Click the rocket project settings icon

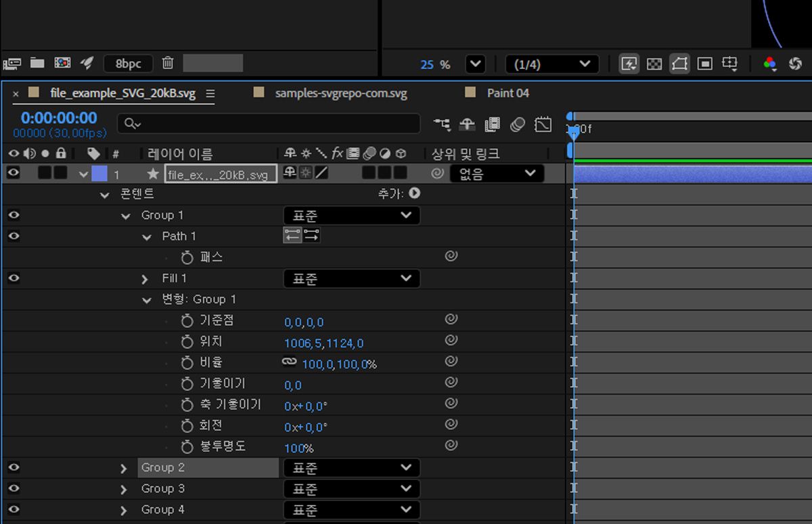tap(87, 63)
